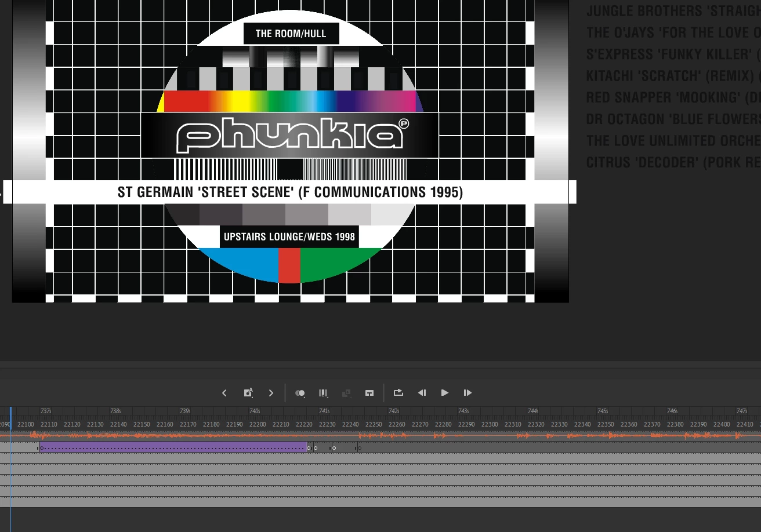This screenshot has width=761, height=532.
Task: Step forward one frame
Action: tap(468, 393)
